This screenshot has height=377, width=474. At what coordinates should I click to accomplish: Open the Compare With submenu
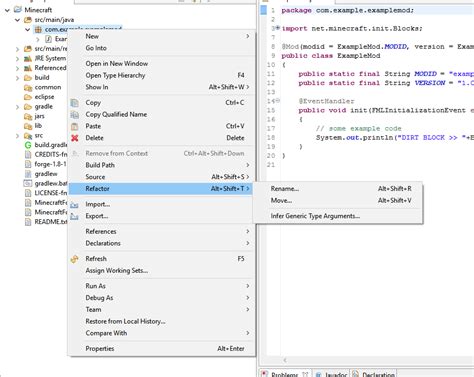coord(162,333)
